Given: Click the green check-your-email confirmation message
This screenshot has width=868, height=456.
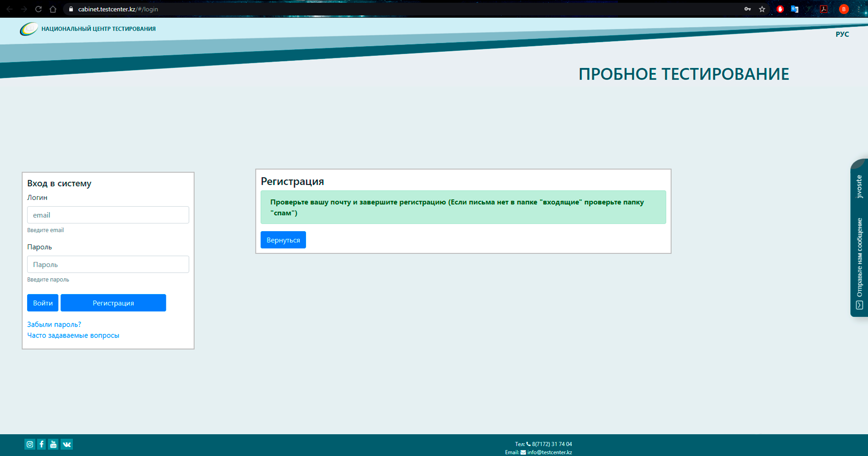Looking at the screenshot, I should pos(463,207).
